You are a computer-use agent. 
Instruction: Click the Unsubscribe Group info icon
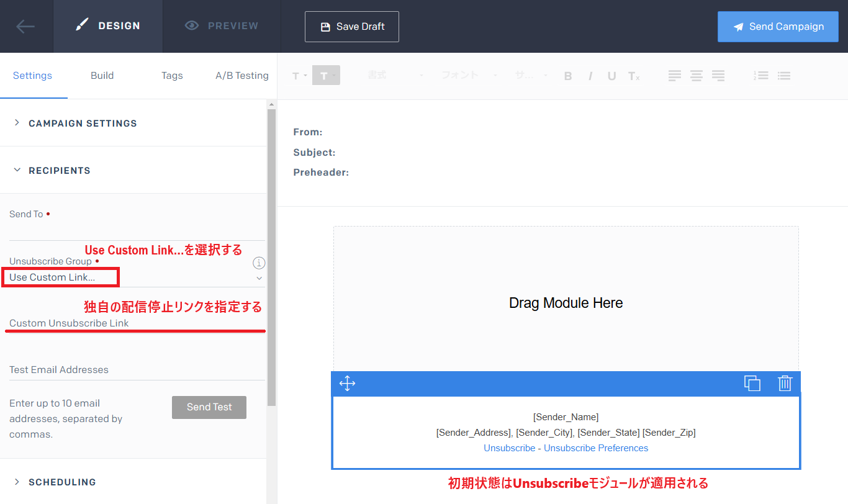259,263
